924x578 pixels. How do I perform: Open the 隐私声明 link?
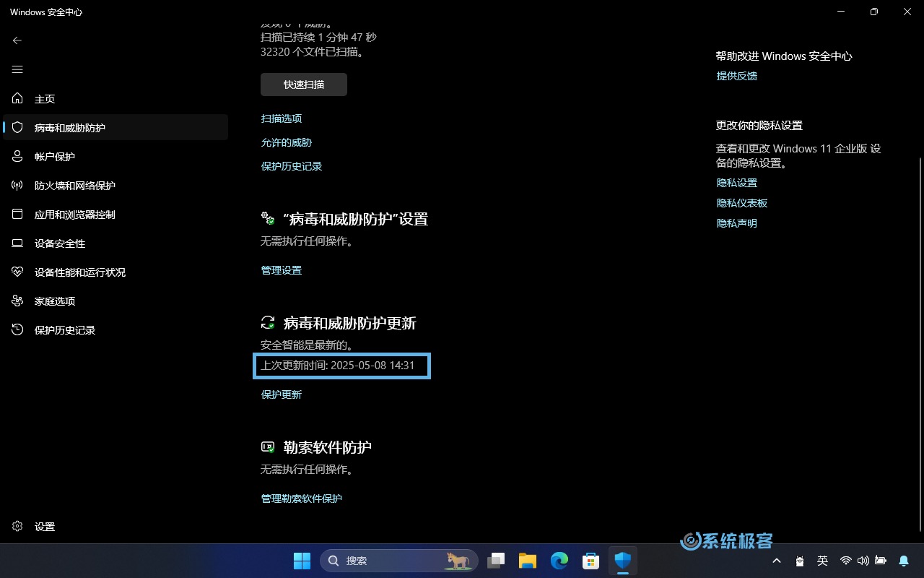(737, 223)
